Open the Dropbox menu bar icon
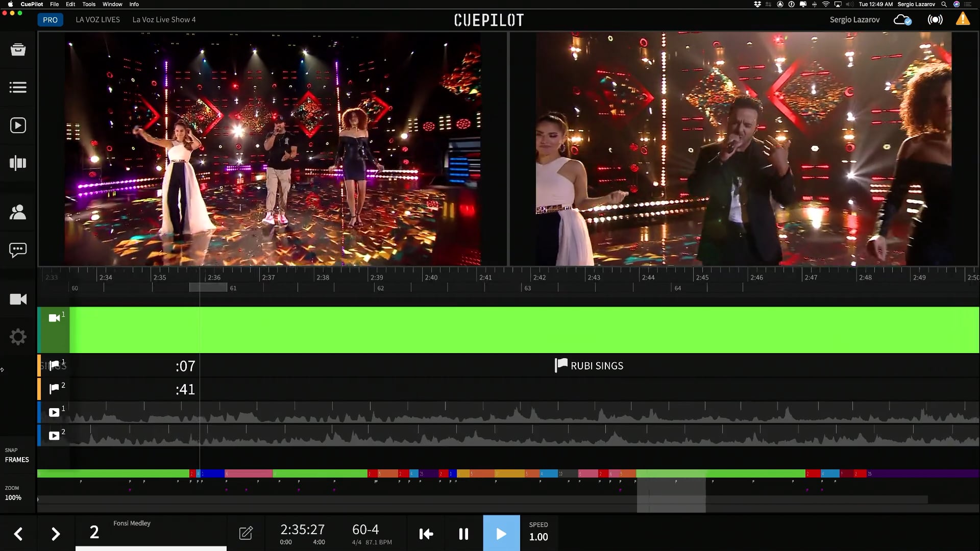Image resolution: width=980 pixels, height=551 pixels. click(757, 4)
